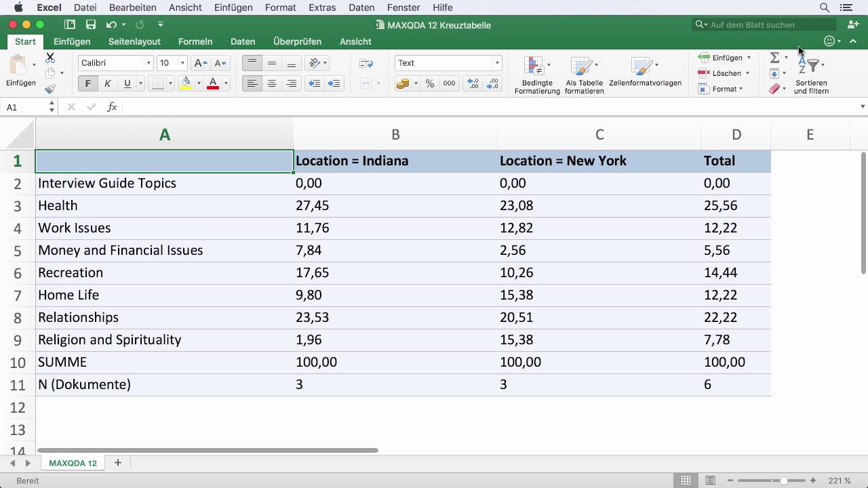Toggle left text alignment

252,83
